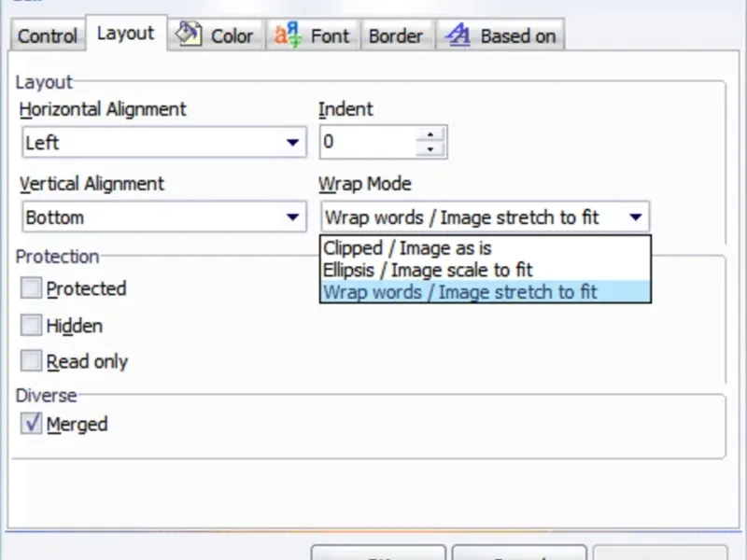Click into the Indent value field

click(x=367, y=143)
